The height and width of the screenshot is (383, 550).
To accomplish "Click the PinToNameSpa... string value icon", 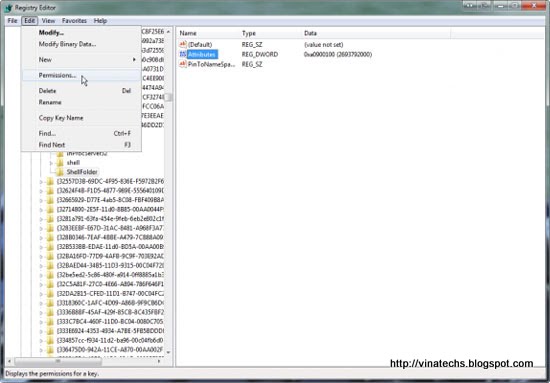I will (183, 64).
